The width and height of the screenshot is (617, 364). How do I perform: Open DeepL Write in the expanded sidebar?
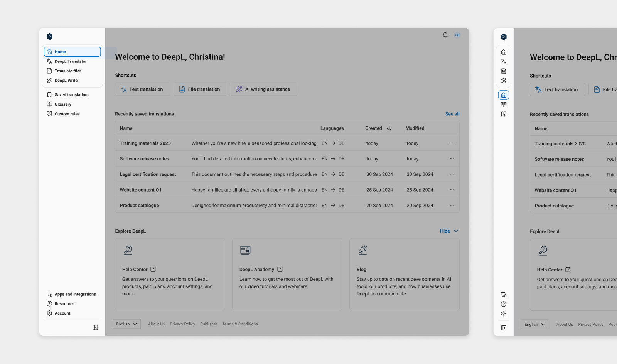[72, 81]
